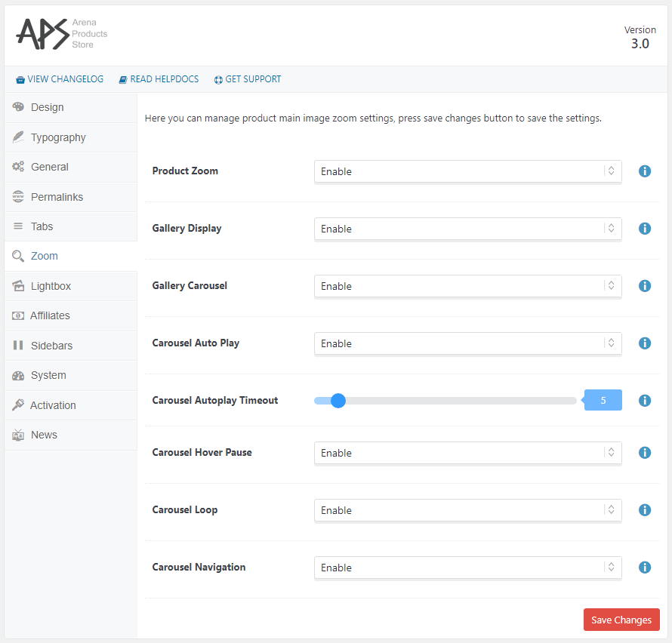Click the Activation key icon
Viewport: 672px width, 643px height.
click(x=18, y=405)
